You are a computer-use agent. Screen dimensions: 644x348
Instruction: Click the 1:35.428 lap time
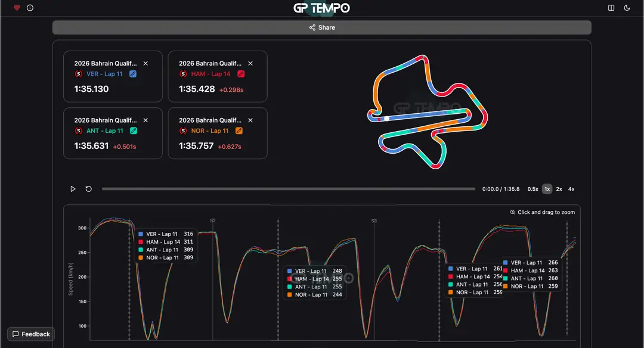[197, 89]
